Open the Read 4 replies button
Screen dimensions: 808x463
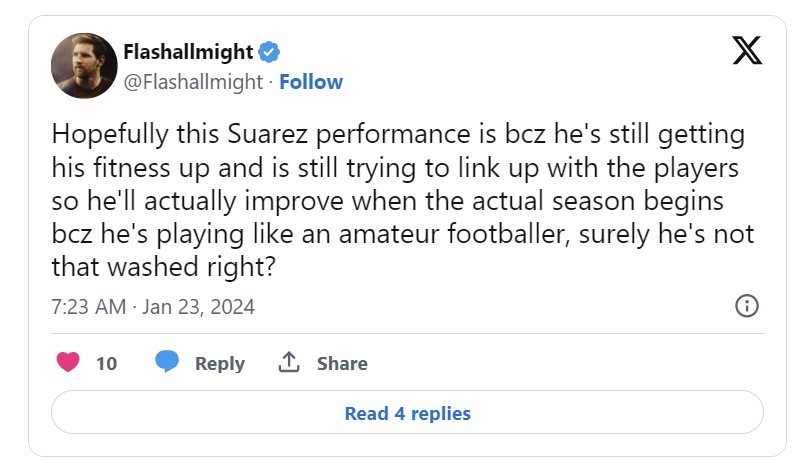407,412
